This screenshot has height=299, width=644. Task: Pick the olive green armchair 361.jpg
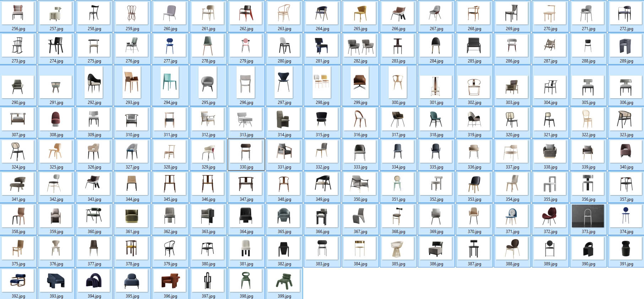[x=132, y=216]
